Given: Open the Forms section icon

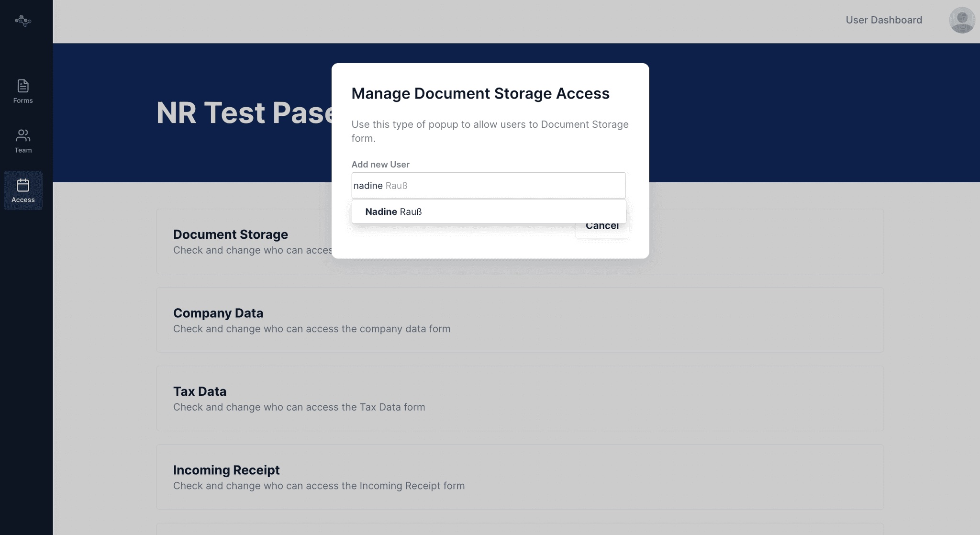Looking at the screenshot, I should (x=23, y=86).
